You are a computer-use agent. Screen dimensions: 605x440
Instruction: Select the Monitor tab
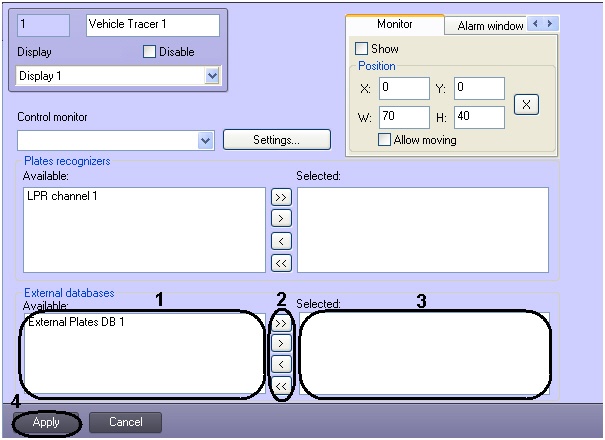pyautogui.click(x=394, y=24)
